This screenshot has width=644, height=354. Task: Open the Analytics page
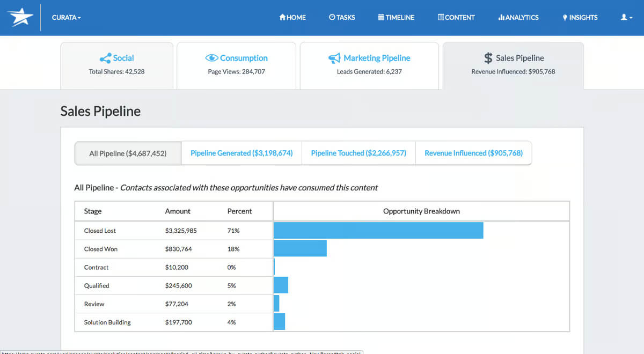pos(518,17)
